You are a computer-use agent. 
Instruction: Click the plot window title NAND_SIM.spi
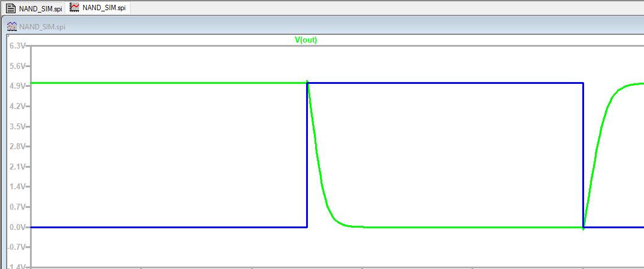click(43, 27)
